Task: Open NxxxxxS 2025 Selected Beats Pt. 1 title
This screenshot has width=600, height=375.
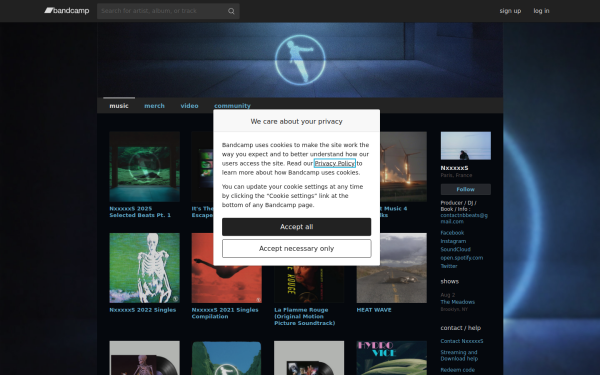Action: tap(140, 212)
